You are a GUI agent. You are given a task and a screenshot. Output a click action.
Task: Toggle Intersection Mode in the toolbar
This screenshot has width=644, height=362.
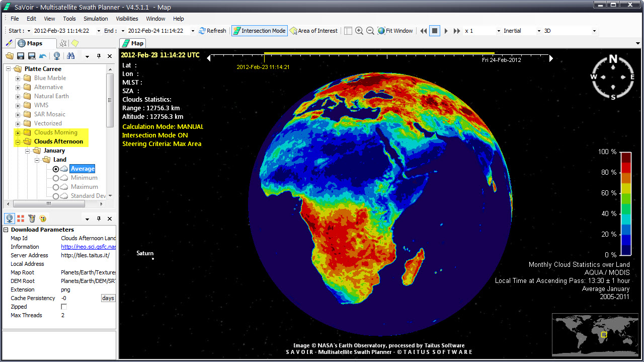tap(259, 31)
